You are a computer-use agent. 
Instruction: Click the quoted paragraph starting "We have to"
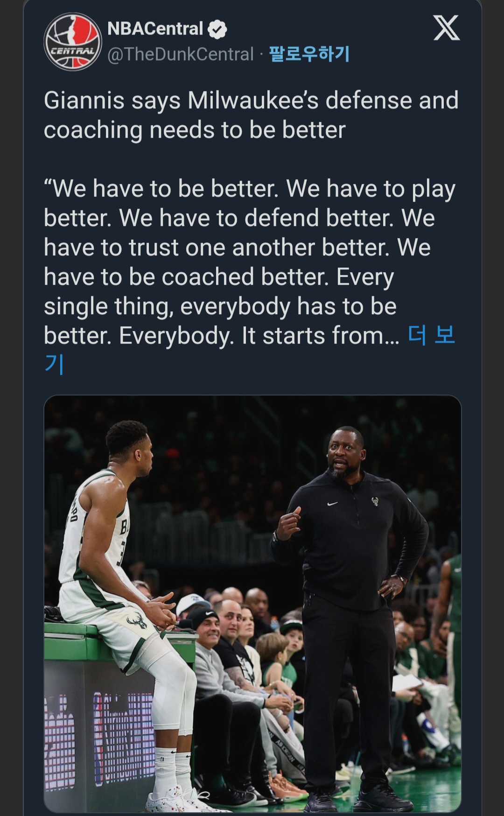250,262
